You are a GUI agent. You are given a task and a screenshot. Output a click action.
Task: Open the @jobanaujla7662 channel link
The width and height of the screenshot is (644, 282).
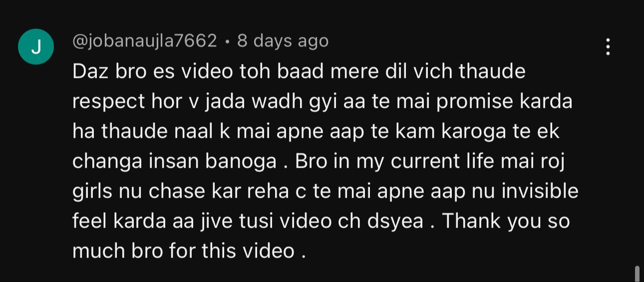(145, 41)
